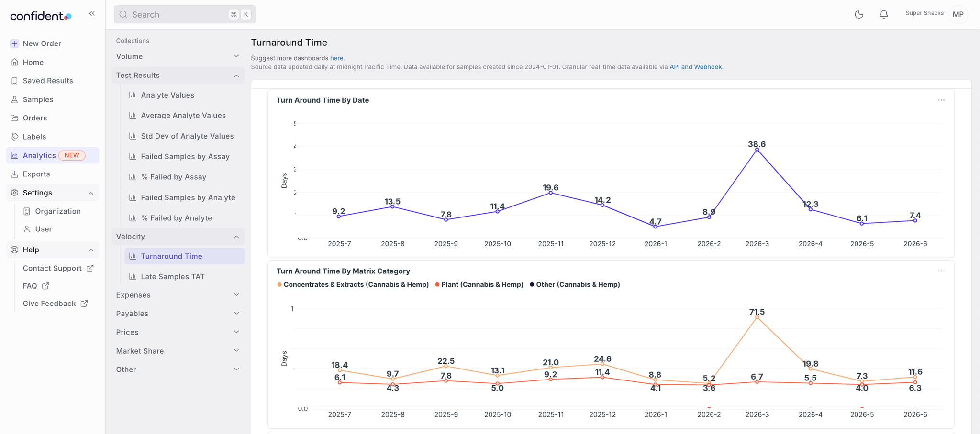Open the API and Webhook link
The width and height of the screenshot is (980, 434).
(x=696, y=67)
